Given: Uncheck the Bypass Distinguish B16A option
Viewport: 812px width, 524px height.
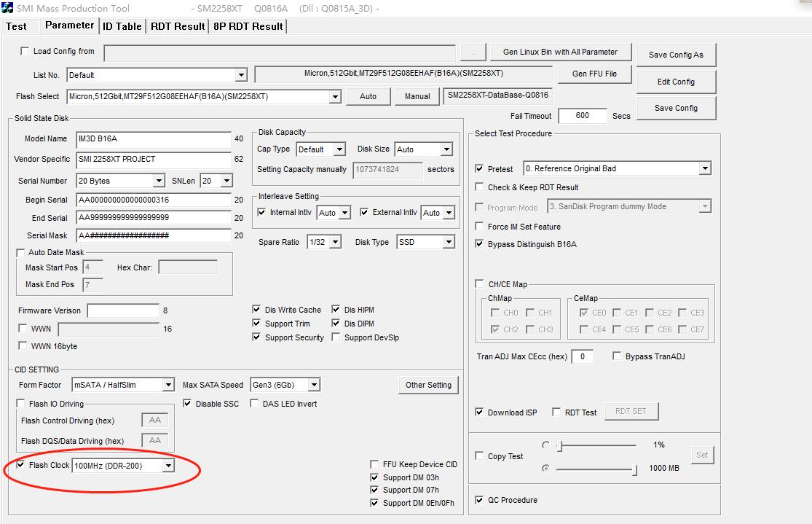Looking at the screenshot, I should [x=479, y=244].
